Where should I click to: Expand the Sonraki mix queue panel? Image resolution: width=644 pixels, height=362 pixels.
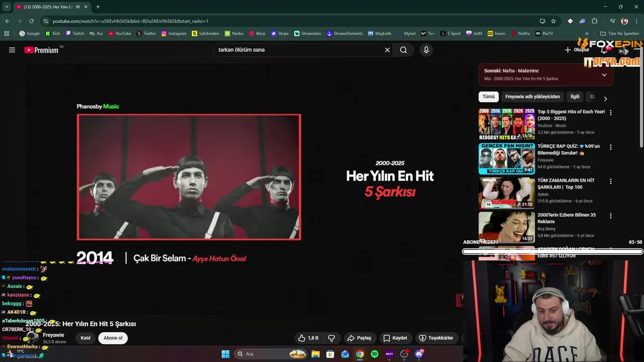[604, 75]
